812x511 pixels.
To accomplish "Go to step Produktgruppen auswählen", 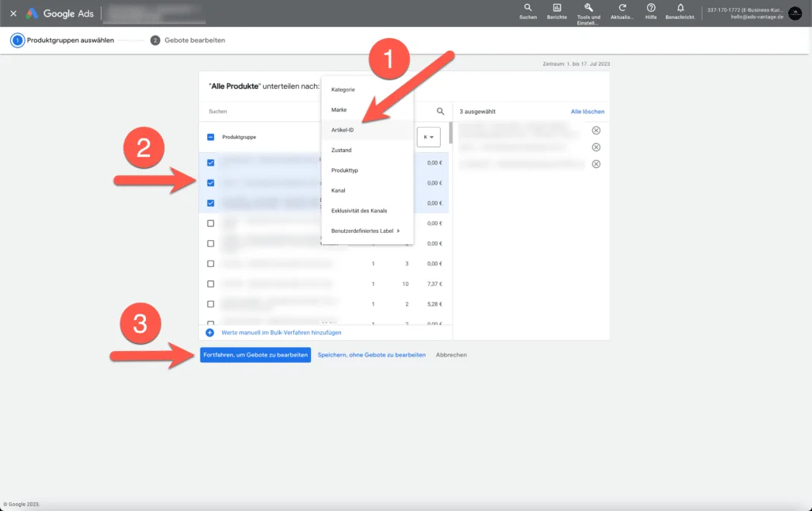I will coord(62,40).
